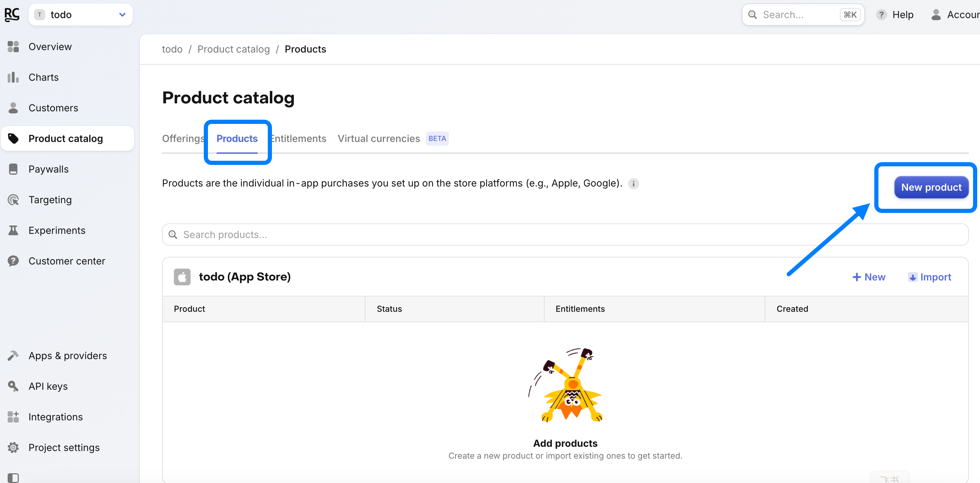The image size is (980, 483).
Task: Open the Paywalls section
Action: [48, 169]
